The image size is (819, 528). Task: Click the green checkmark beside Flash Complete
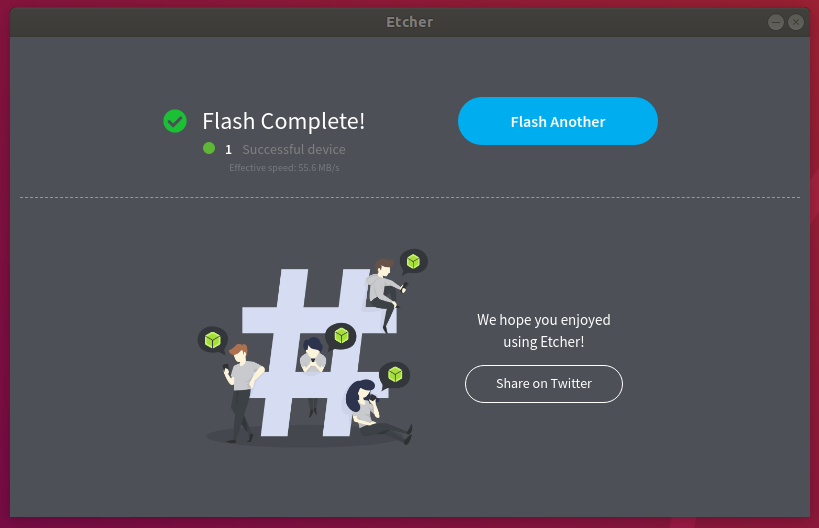[175, 121]
